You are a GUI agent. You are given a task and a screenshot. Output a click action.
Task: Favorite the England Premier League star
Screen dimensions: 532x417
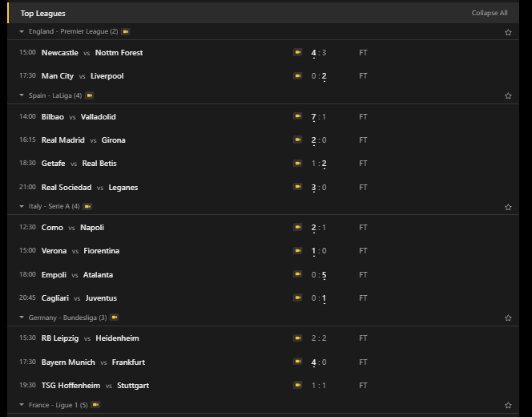point(508,32)
